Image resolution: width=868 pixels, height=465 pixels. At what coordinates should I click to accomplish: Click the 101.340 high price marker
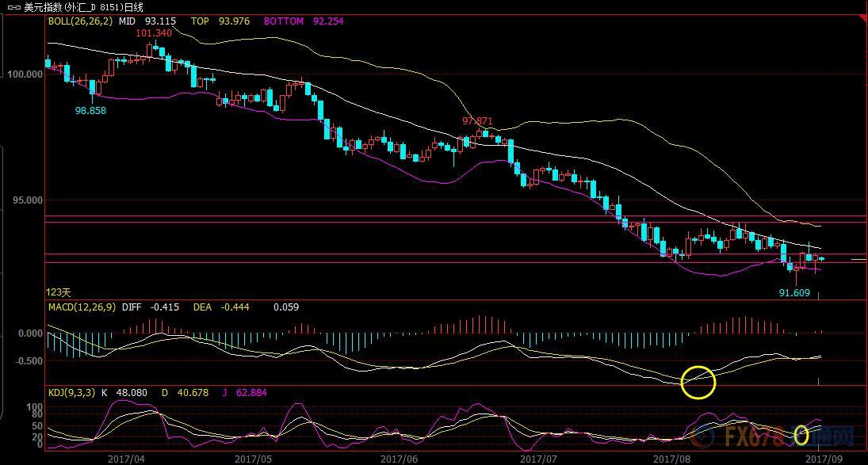point(154,33)
